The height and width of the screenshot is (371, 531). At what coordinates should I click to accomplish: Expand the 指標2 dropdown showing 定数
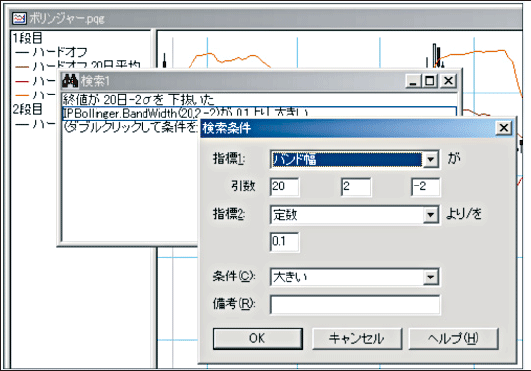(431, 215)
